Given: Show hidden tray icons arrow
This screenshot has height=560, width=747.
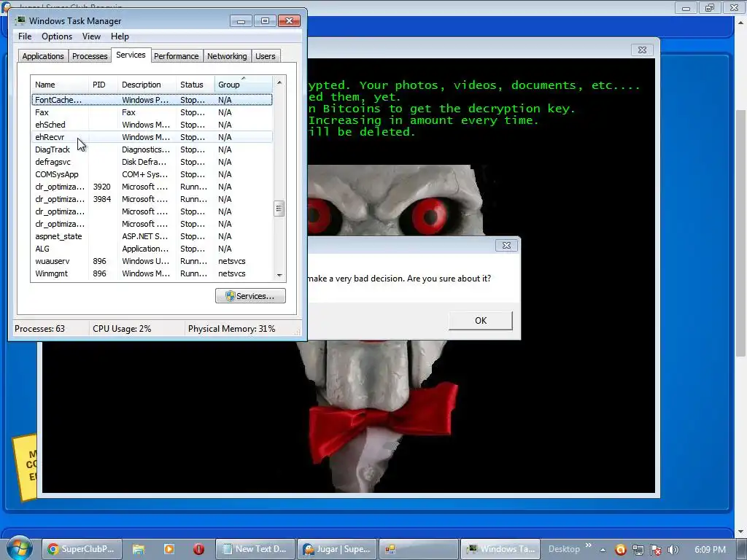Looking at the screenshot, I should point(603,550).
